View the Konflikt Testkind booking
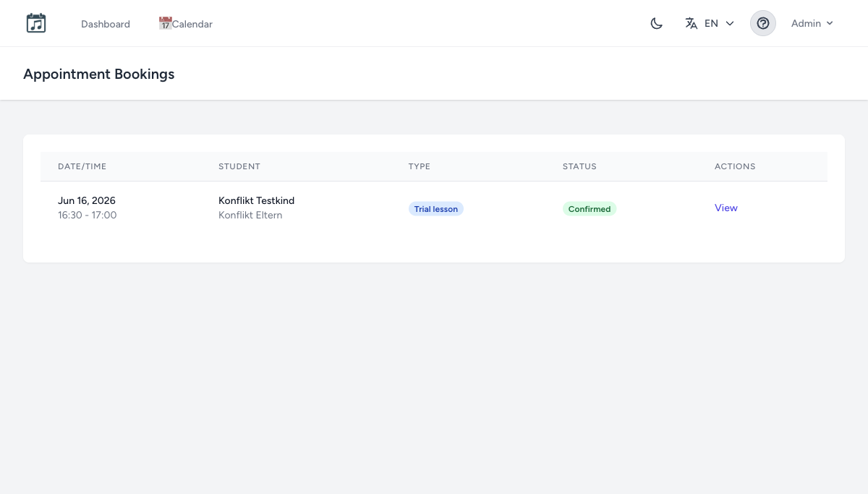Image resolution: width=868 pixels, height=494 pixels. (x=726, y=208)
